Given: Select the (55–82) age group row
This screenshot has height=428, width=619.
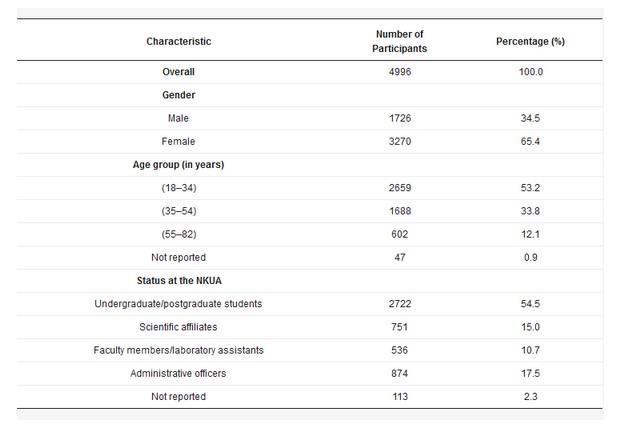Looking at the screenshot, I should [179, 234].
